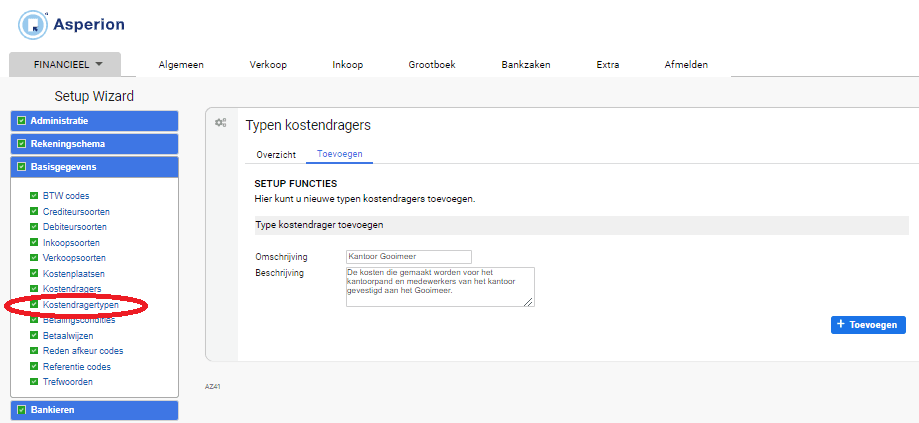Open the Extra menu
The width and height of the screenshot is (919, 423).
[608, 65]
